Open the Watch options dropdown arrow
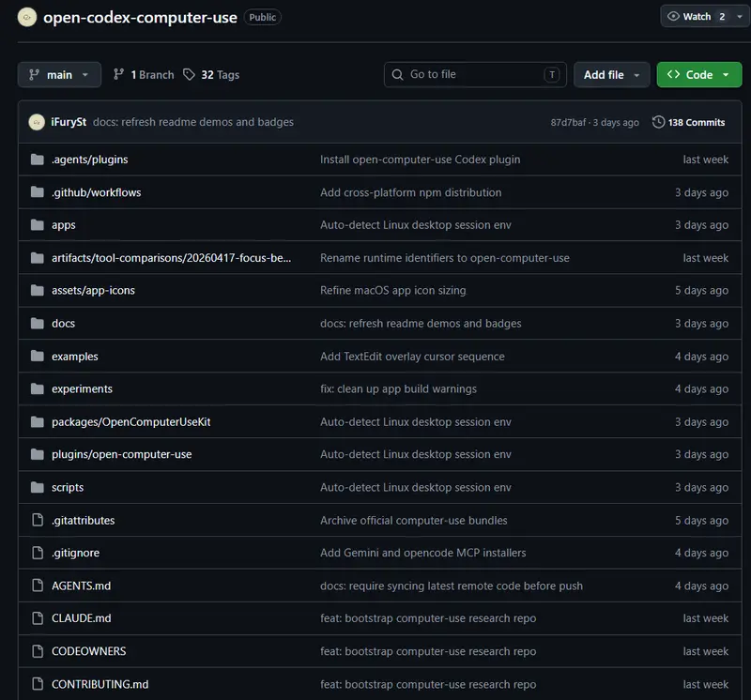The height and width of the screenshot is (700, 751). pyautogui.click(x=740, y=16)
